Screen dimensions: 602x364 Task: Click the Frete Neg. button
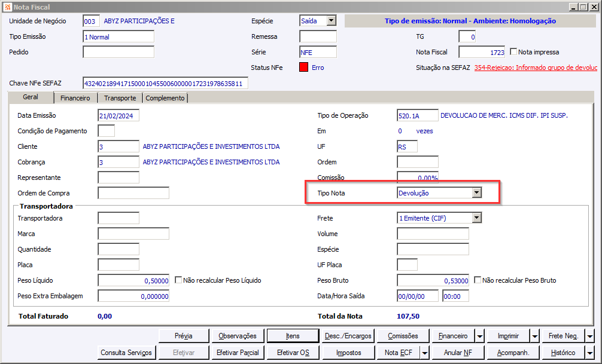(x=563, y=336)
